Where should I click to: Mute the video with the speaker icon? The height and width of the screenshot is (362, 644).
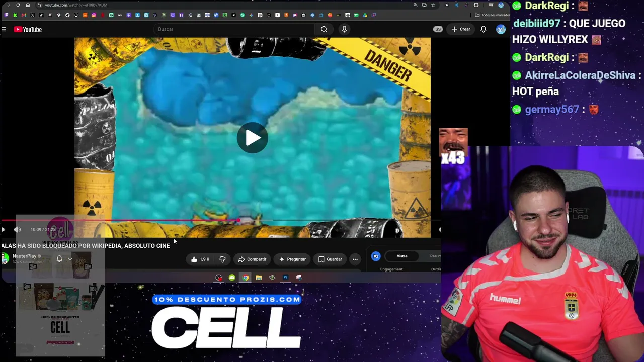[x=17, y=230]
